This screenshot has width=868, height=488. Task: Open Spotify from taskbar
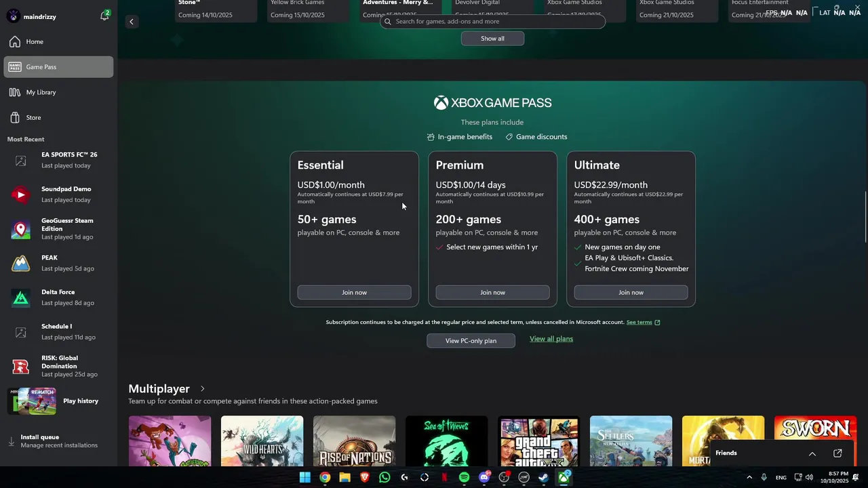pyautogui.click(x=464, y=477)
